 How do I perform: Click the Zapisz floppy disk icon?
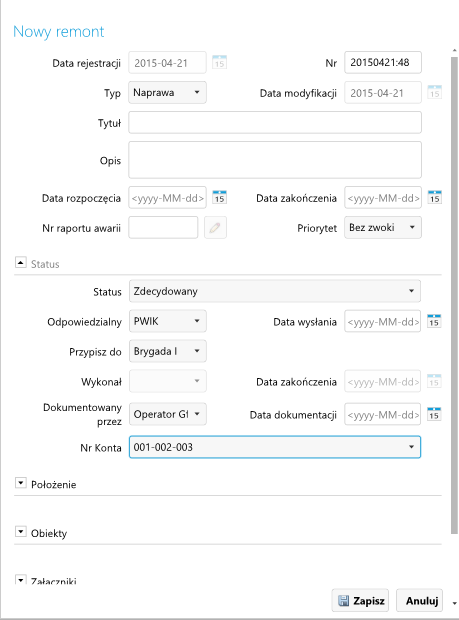click(x=344, y=601)
